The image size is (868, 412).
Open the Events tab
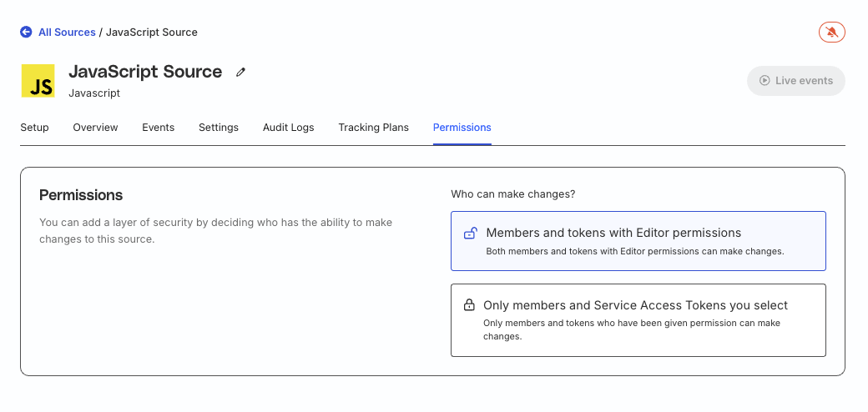pyautogui.click(x=159, y=128)
